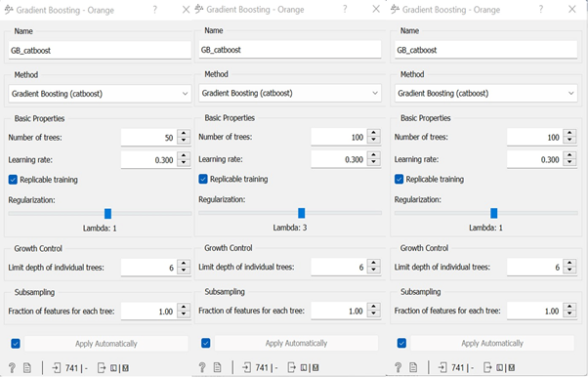Click Apply Automatically button in left window
Viewport: 588px width, 377px height.
pos(106,344)
